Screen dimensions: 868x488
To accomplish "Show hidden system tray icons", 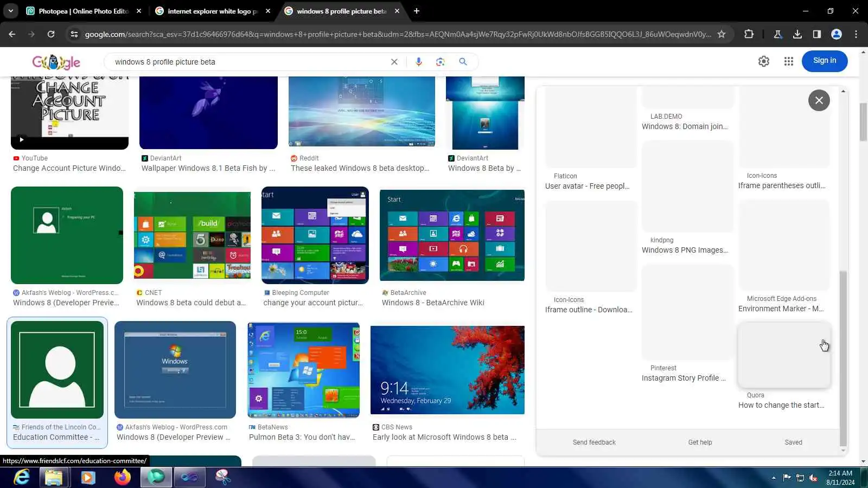I will (774, 478).
